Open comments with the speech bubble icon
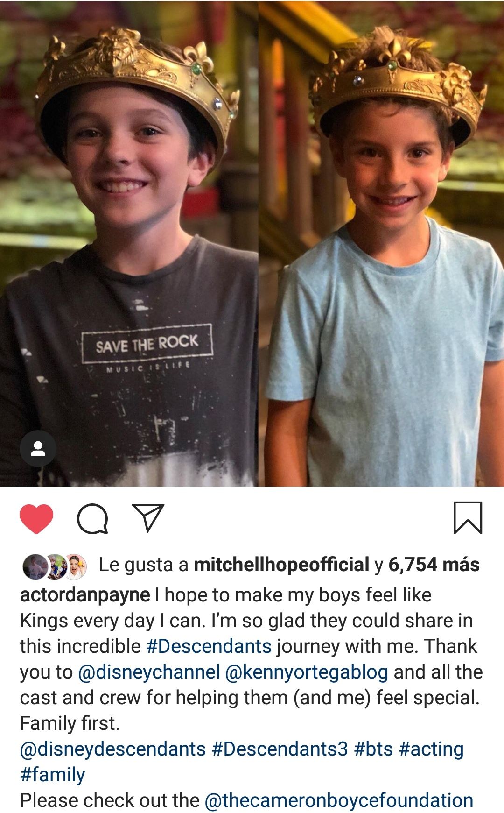The image size is (504, 813). coord(92,519)
